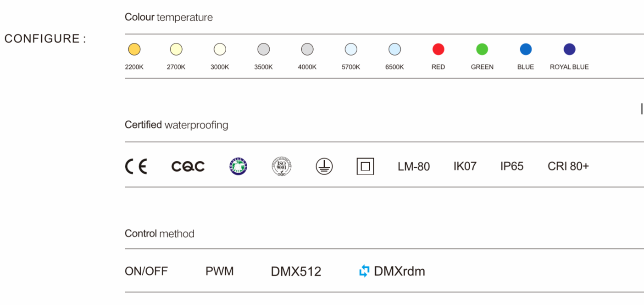Click the CE certification mark
Image resolution: width=644 pixels, height=305 pixels.
tap(136, 166)
